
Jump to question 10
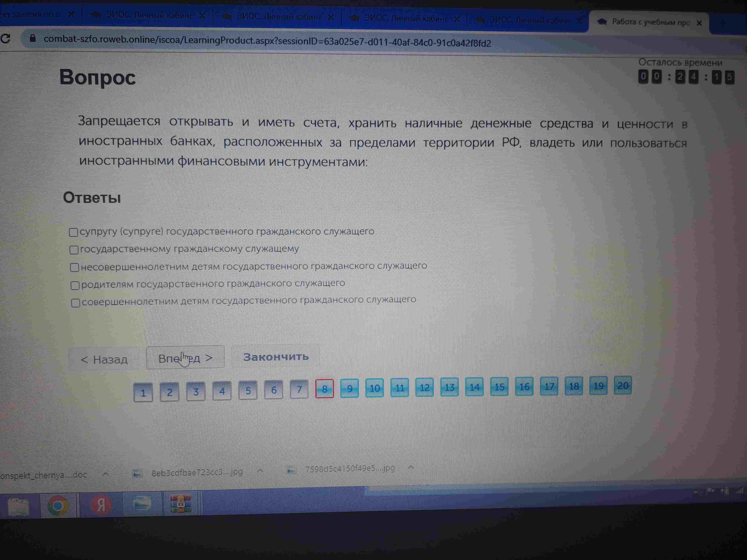coord(374,388)
